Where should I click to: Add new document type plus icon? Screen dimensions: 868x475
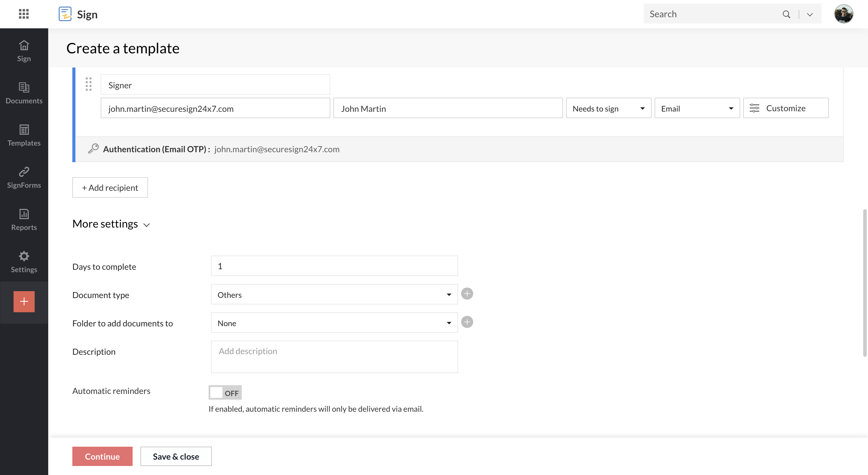point(467,294)
